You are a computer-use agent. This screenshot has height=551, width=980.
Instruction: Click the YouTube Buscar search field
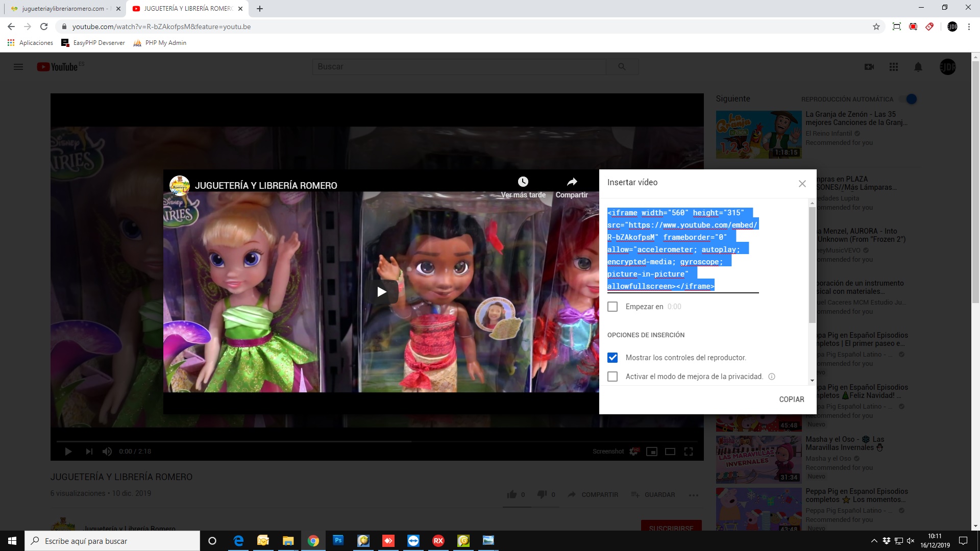[459, 67]
